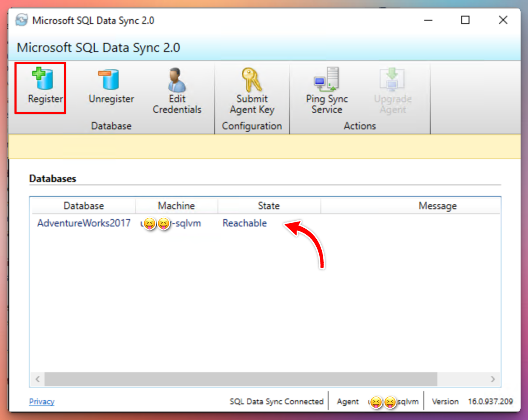Click the horizontal scrollbar thumb
The width and height of the screenshot is (528, 420).
pyautogui.click(x=241, y=379)
